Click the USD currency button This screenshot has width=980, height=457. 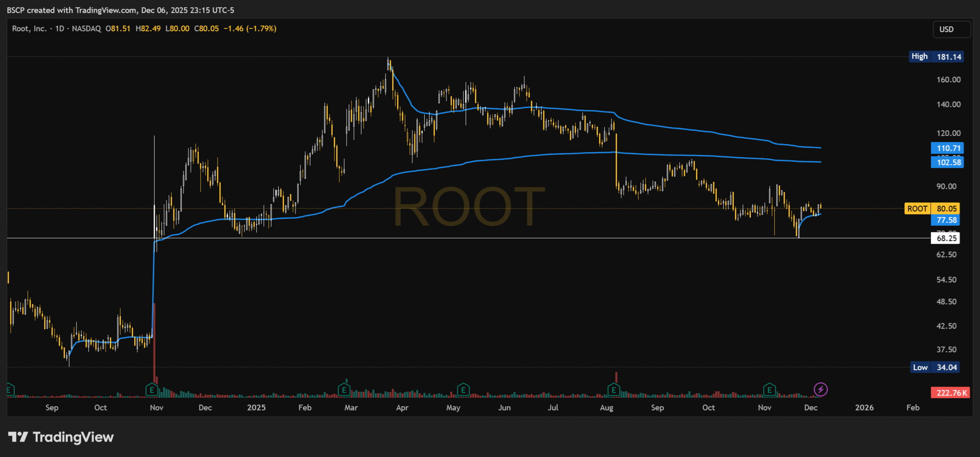point(951,30)
